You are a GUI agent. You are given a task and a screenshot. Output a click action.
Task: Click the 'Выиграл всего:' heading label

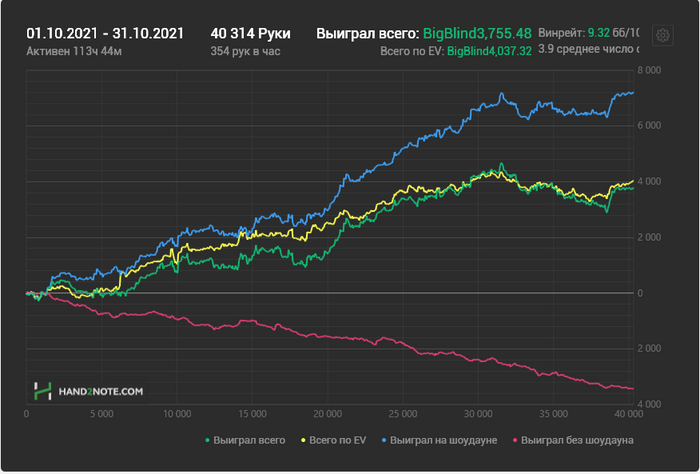368,33
